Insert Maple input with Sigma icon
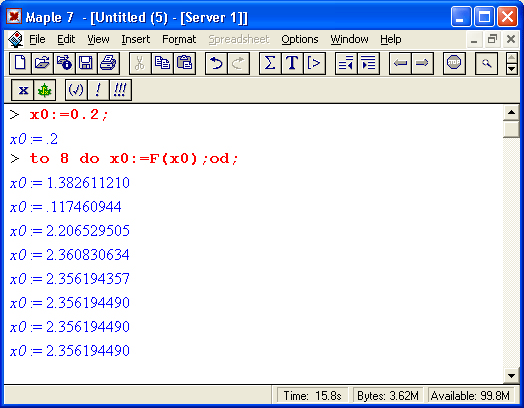This screenshot has width=524, height=408. click(270, 63)
